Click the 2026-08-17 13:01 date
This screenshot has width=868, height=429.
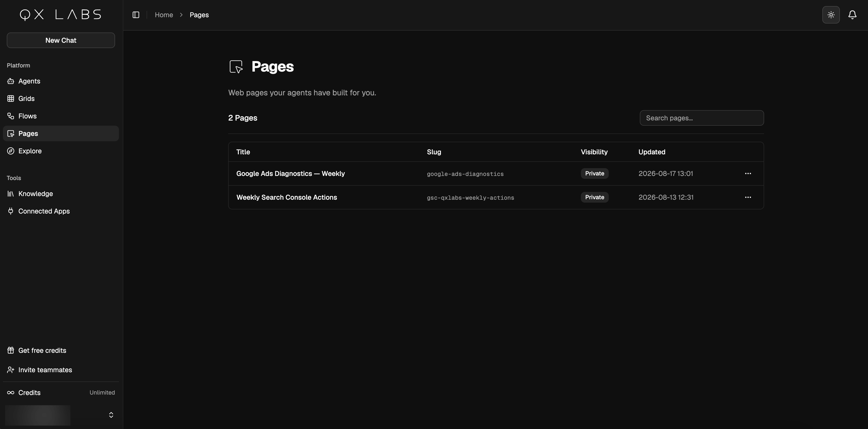pyautogui.click(x=666, y=174)
